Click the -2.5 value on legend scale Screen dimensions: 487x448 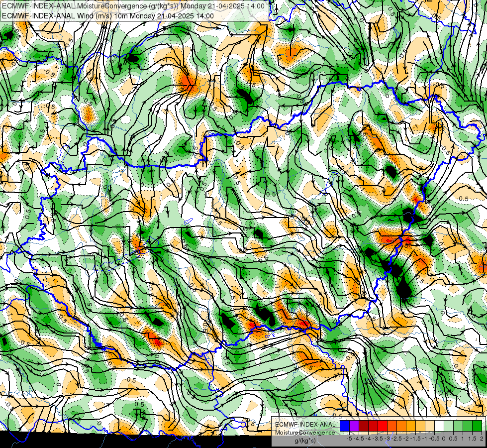(x=396, y=439)
